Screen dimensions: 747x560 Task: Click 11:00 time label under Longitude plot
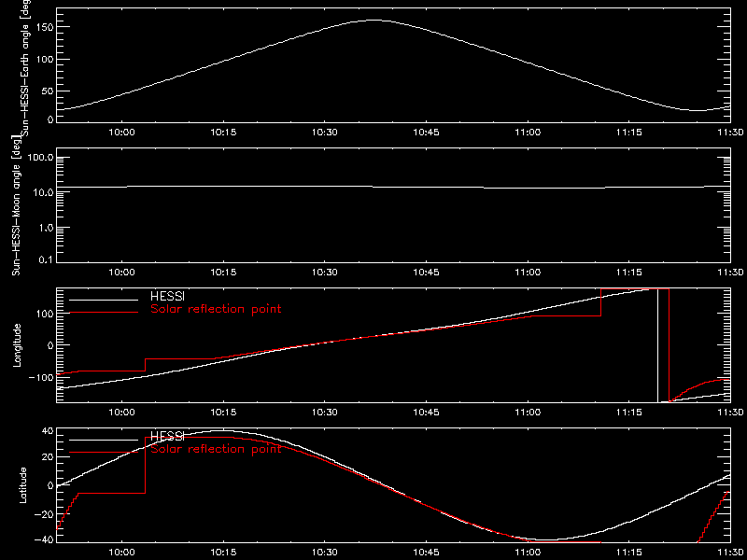coord(528,412)
